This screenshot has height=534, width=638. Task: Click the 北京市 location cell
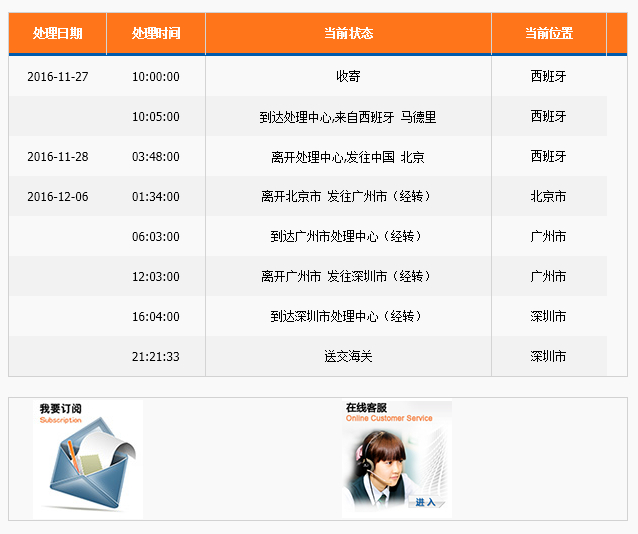point(548,197)
